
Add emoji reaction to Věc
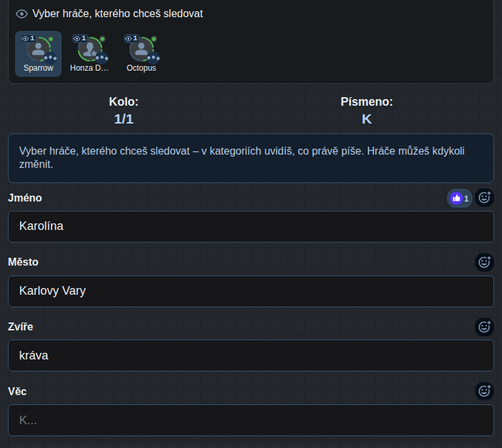tap(484, 391)
